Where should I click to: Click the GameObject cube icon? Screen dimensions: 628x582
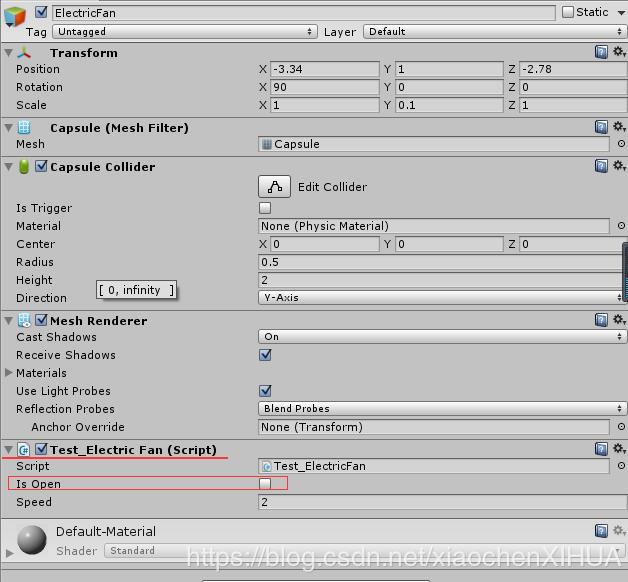14,17
